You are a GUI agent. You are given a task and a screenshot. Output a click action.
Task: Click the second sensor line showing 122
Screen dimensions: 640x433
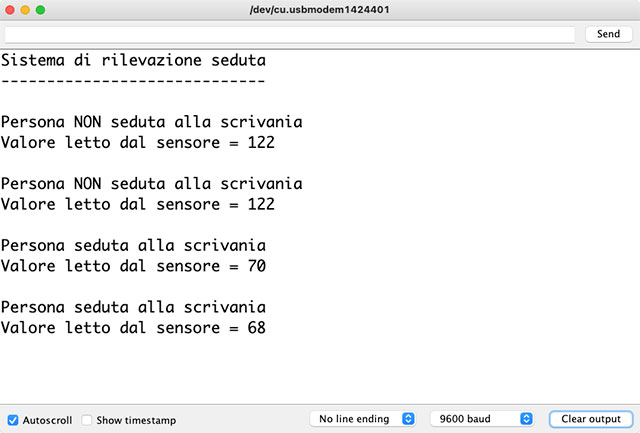(x=138, y=204)
